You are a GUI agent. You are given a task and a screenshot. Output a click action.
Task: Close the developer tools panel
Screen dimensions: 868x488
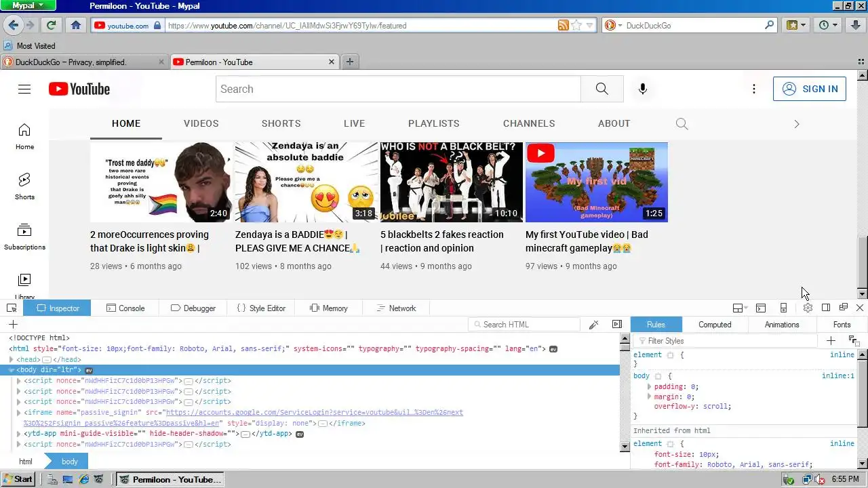pos(860,308)
